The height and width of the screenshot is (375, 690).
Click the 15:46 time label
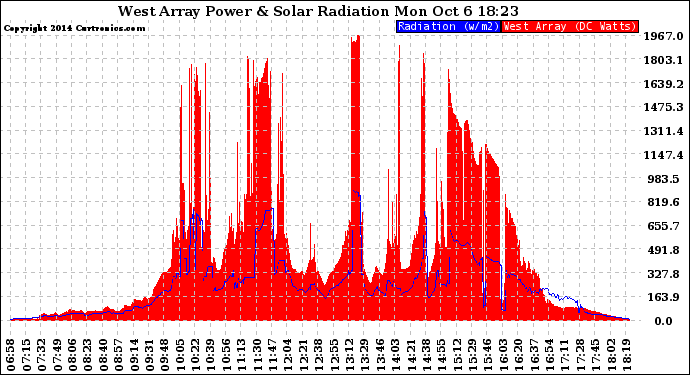point(487,355)
